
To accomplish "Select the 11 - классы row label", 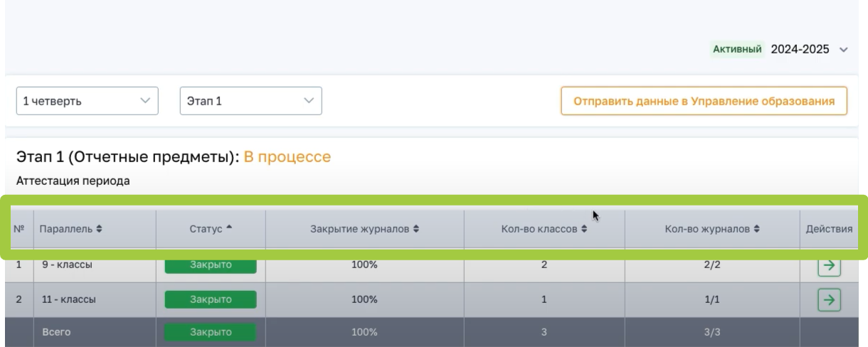I will 65,299.
